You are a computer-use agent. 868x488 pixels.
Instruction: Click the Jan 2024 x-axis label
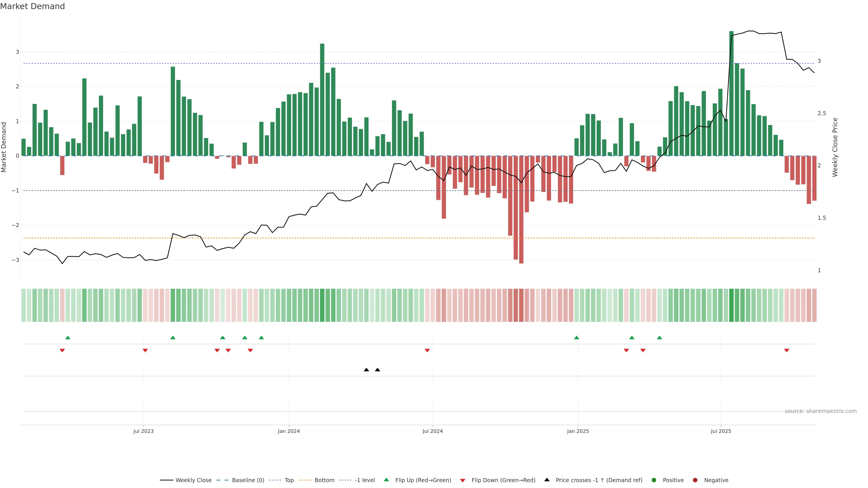289,431
